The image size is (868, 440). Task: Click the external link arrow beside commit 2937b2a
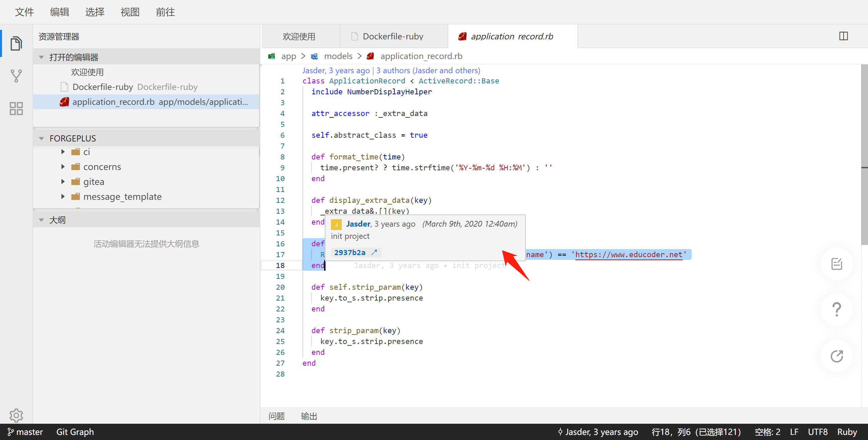(x=374, y=252)
